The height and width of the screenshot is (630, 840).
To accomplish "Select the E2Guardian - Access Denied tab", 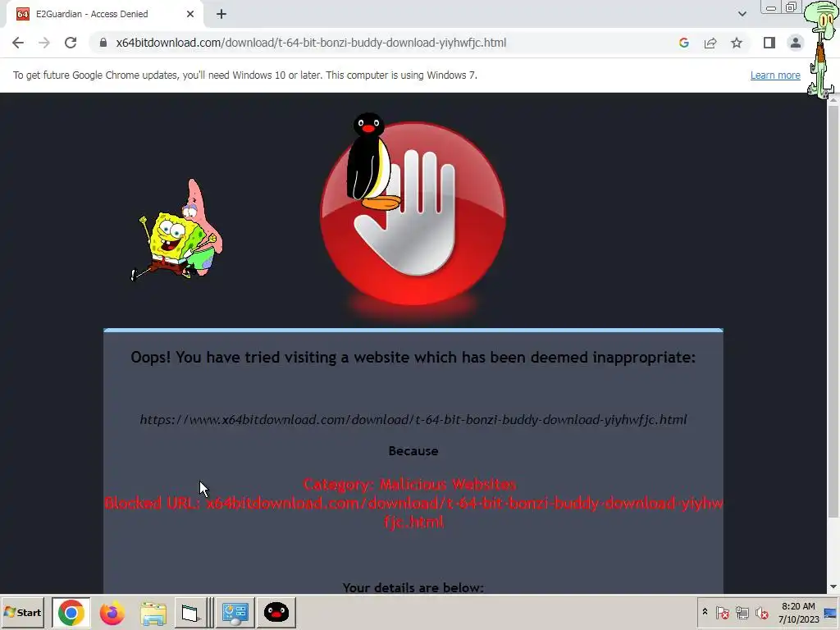I will (x=105, y=14).
